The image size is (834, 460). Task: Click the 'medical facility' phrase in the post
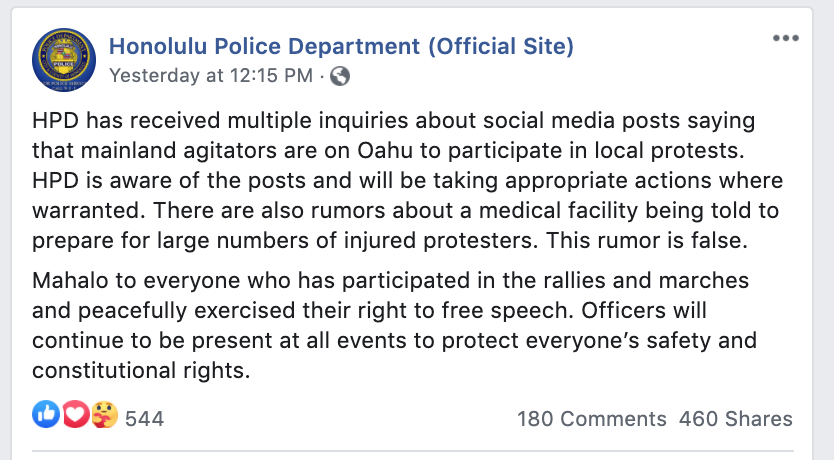[558, 211]
